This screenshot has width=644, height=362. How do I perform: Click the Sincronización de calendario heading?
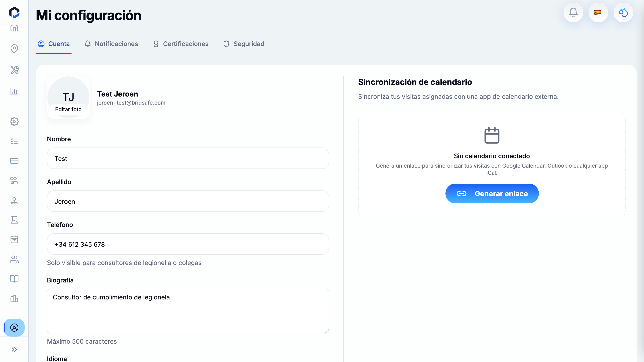(415, 82)
